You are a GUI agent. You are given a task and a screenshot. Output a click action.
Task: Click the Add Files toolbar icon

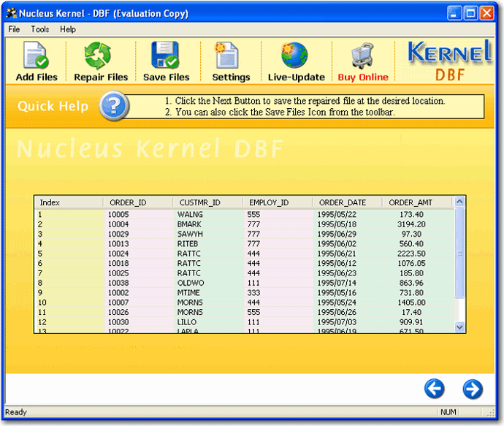36,61
